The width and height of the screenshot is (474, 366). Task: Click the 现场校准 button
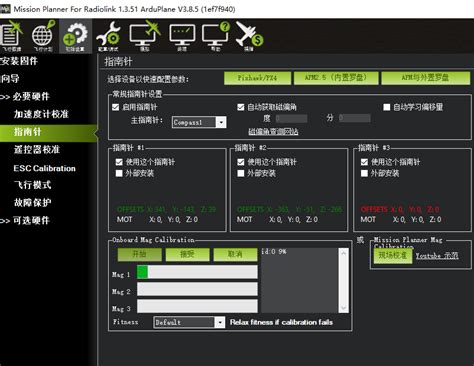[x=393, y=256]
